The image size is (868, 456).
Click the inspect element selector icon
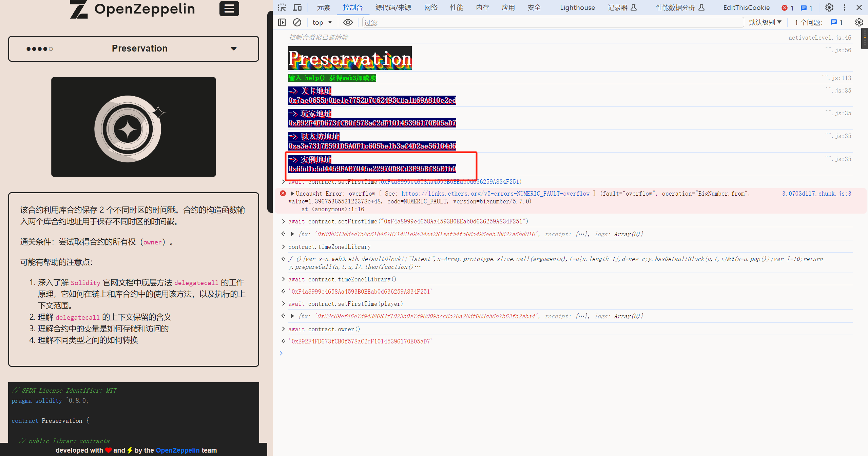click(282, 7)
